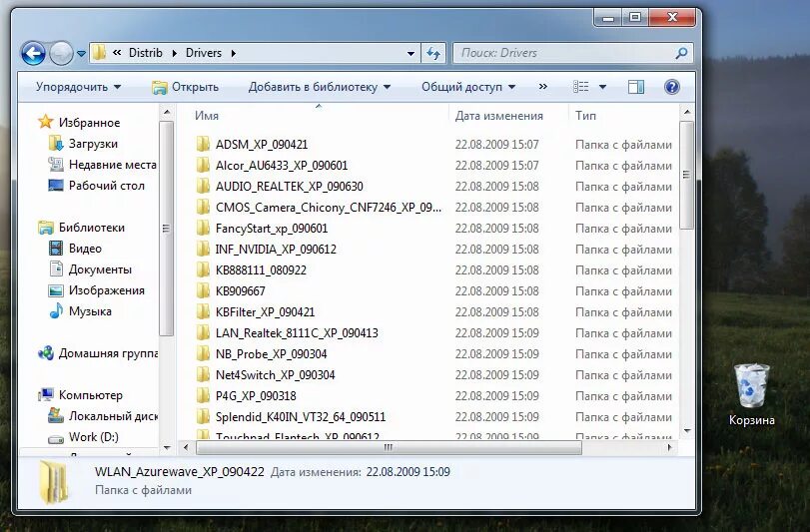Toggle the preview pane
Image resolution: width=810 pixels, height=532 pixels.
click(x=636, y=87)
